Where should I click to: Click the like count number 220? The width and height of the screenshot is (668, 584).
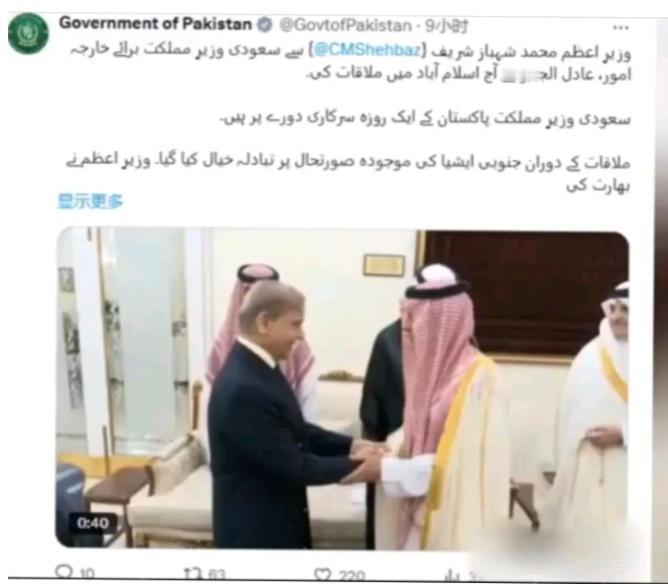pyautogui.click(x=351, y=575)
